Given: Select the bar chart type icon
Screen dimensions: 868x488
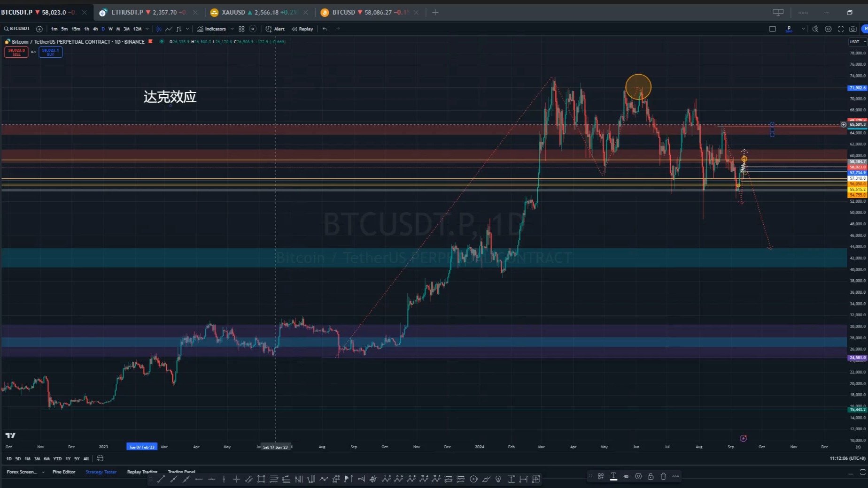Looking at the screenshot, I should tap(178, 29).
